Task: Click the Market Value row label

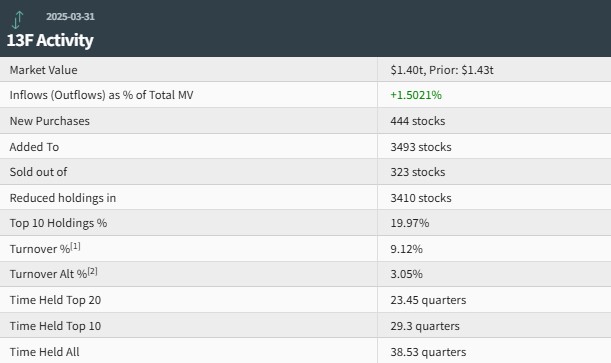Action: pyautogui.click(x=44, y=70)
